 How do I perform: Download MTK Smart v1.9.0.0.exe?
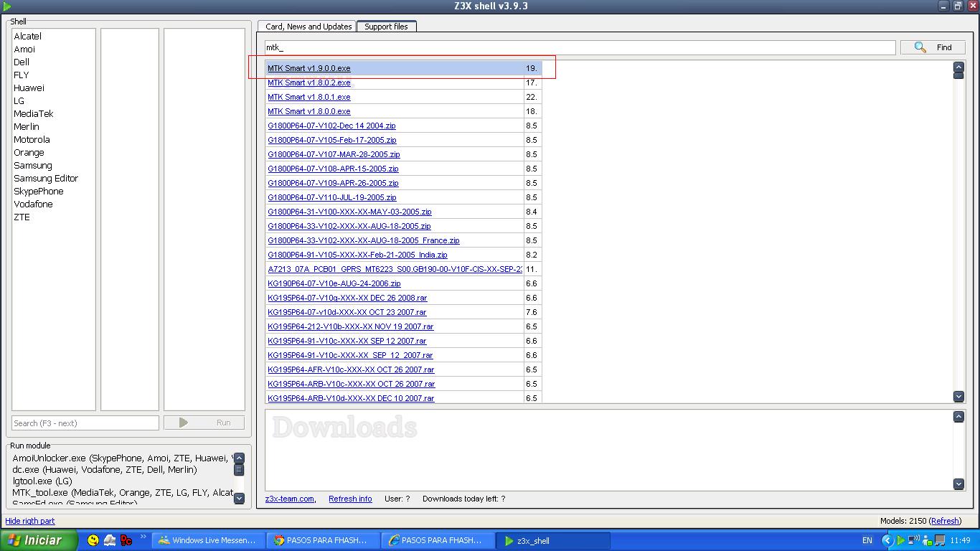pyautogui.click(x=309, y=68)
